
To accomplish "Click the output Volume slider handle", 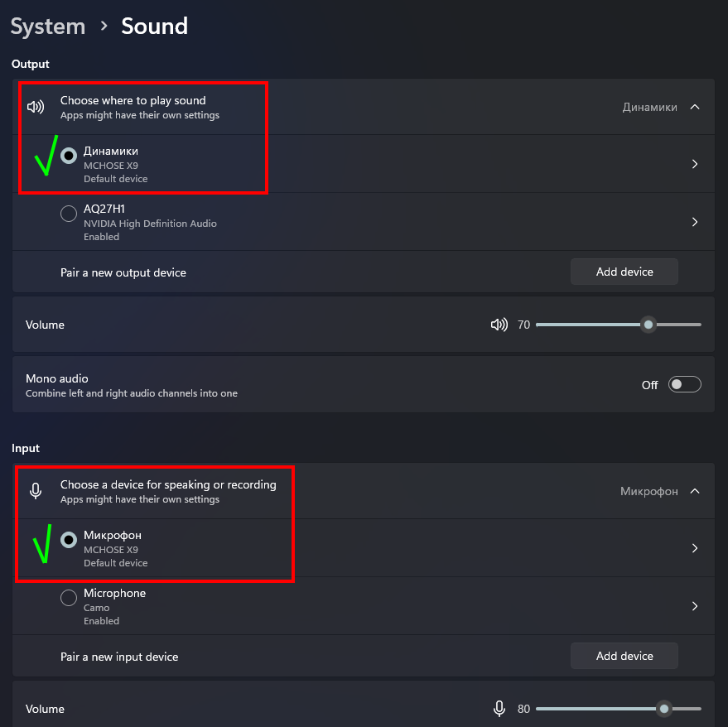I will click(649, 325).
